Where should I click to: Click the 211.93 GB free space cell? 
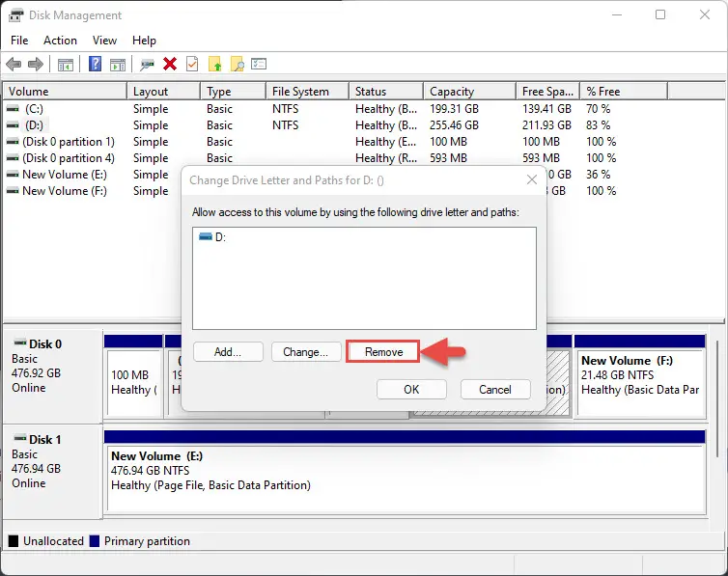click(x=546, y=125)
